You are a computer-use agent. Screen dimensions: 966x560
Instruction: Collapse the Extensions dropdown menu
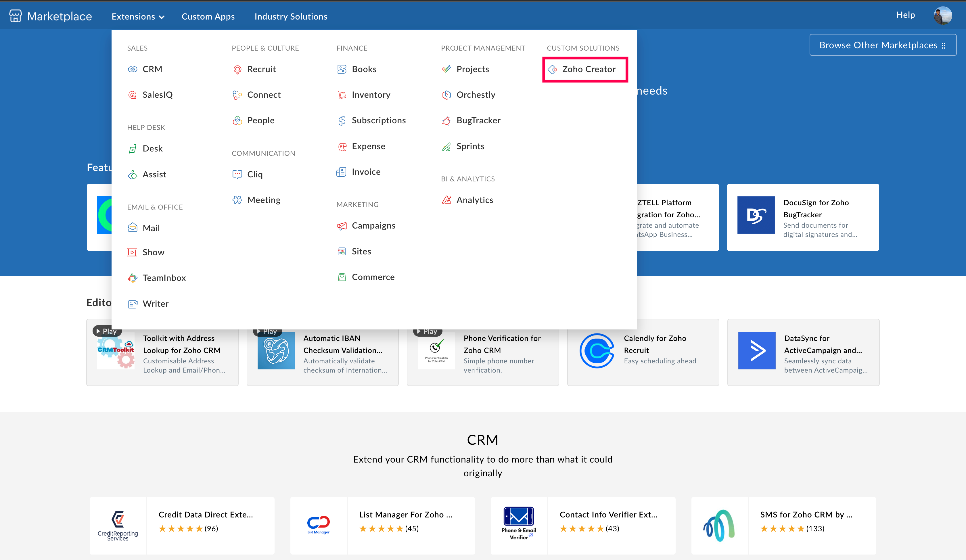[x=138, y=16]
